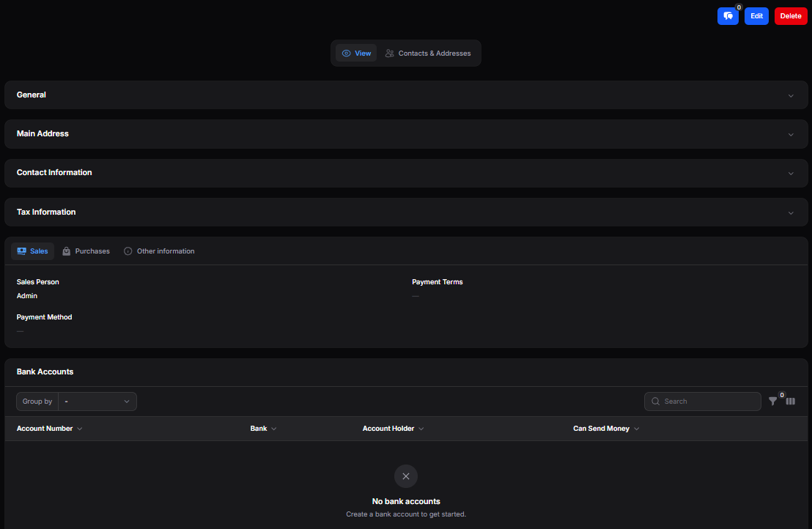
Task: Toggle columns using the columns icon
Action: [x=790, y=402]
